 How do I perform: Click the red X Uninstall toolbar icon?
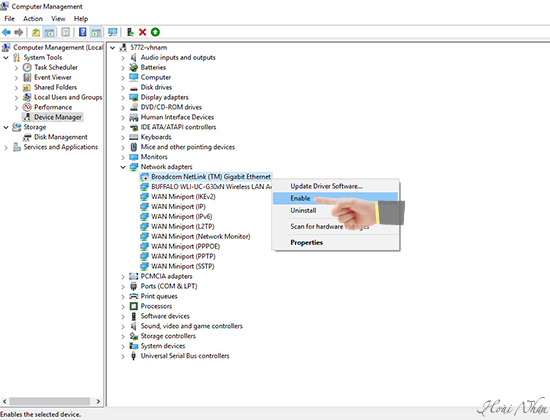(x=142, y=32)
